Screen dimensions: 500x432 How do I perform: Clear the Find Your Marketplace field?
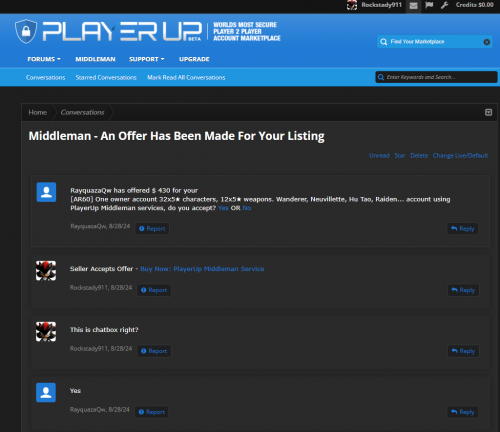(487, 42)
